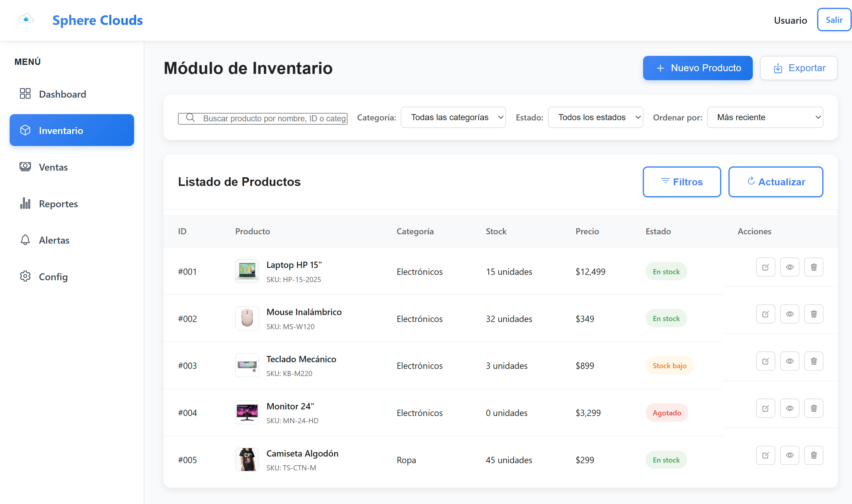Open the Alertas notifications section

54,240
